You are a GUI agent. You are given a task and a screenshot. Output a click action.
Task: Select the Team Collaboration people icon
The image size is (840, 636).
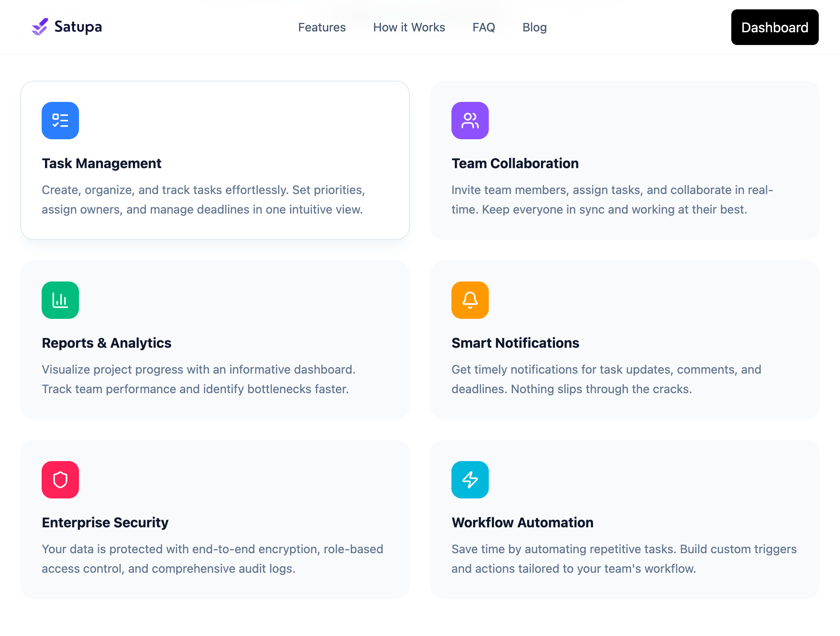coord(470,121)
